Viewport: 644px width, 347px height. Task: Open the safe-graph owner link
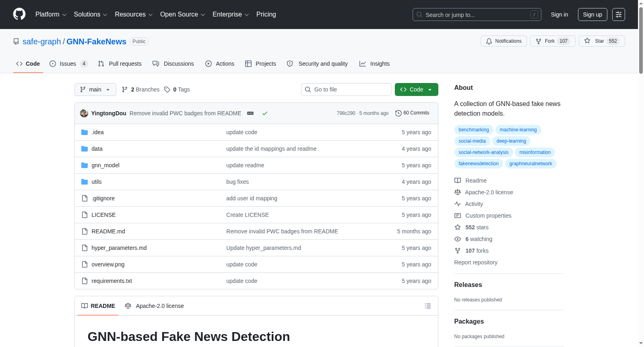coord(42,42)
